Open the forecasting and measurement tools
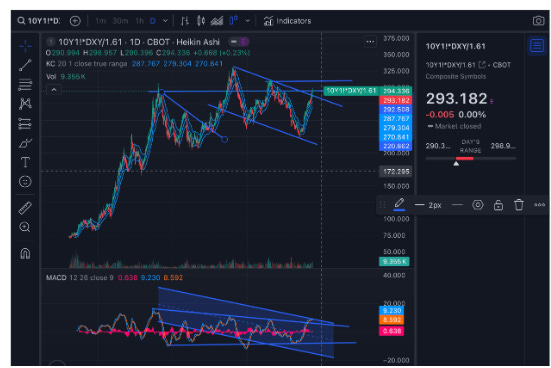 [25, 124]
